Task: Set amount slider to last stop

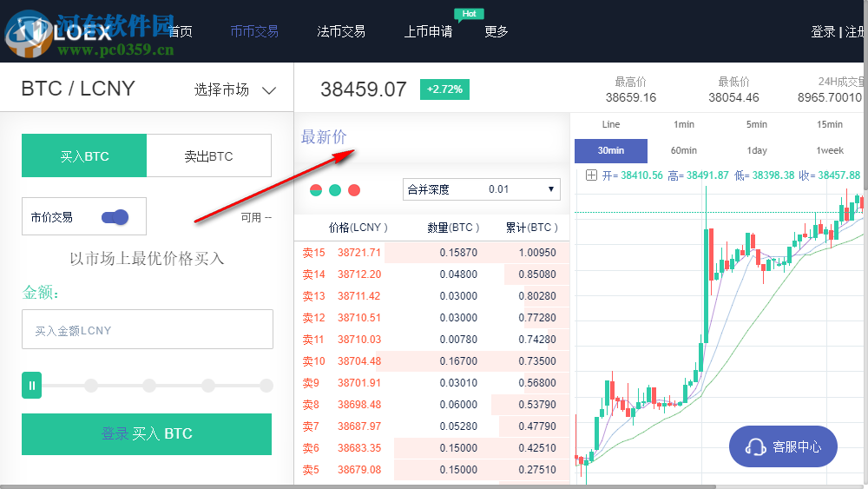Action: pos(266,386)
